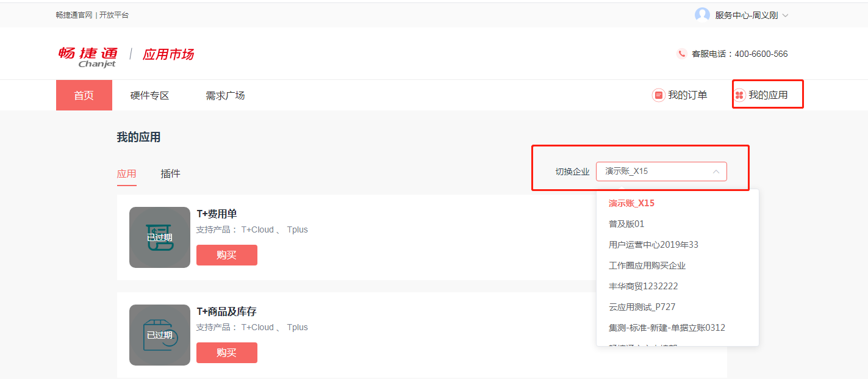868x379 pixels.
Task: Select 演示账_X15 in the enterprise list
Action: pyautogui.click(x=631, y=203)
